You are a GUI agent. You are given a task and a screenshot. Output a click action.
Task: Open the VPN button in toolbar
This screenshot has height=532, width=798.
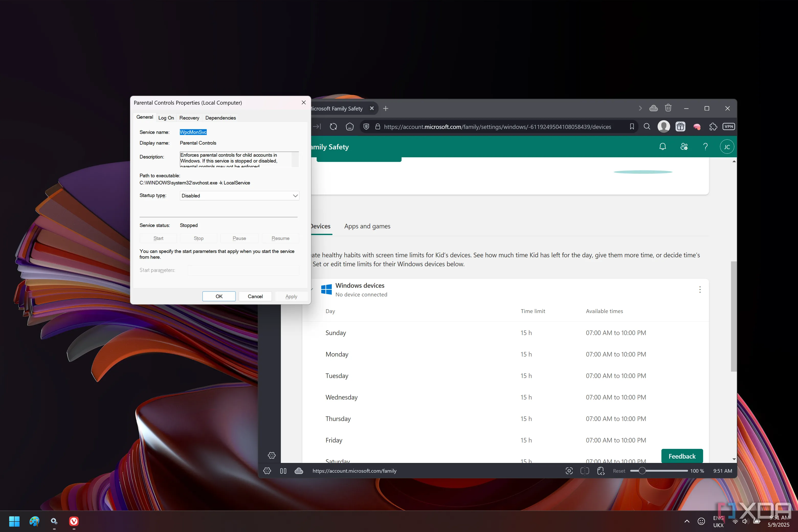click(x=728, y=127)
